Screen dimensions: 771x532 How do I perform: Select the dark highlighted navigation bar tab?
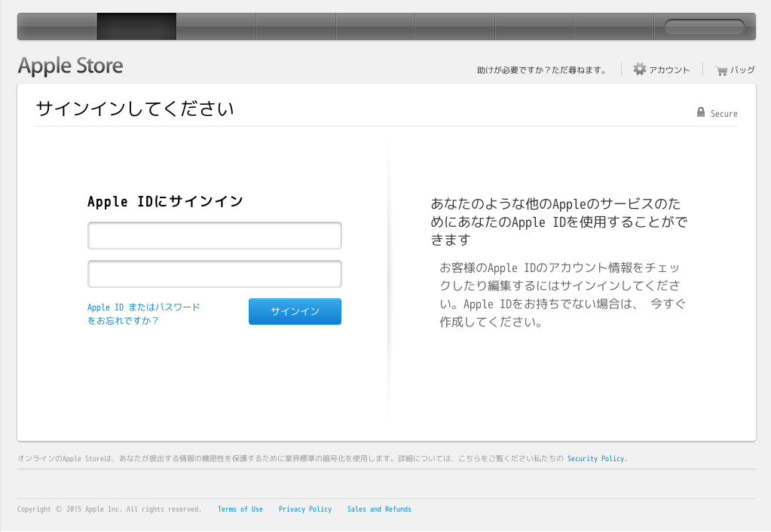tap(136, 26)
